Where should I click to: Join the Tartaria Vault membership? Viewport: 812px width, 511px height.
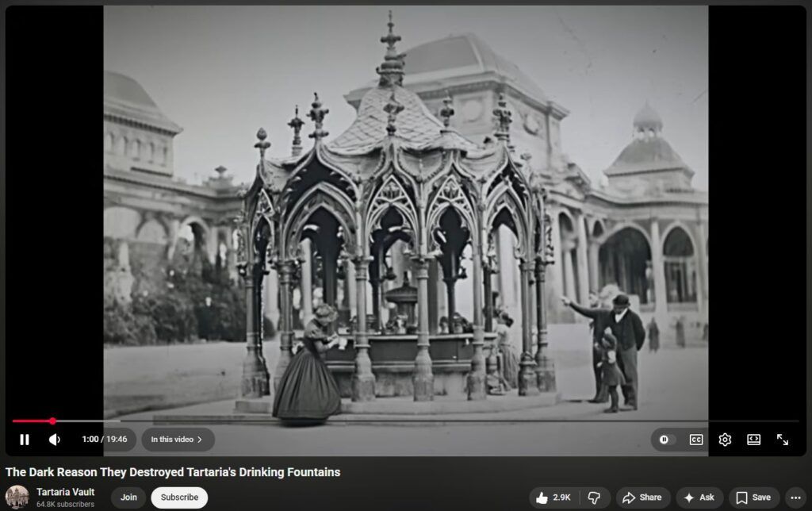click(128, 498)
